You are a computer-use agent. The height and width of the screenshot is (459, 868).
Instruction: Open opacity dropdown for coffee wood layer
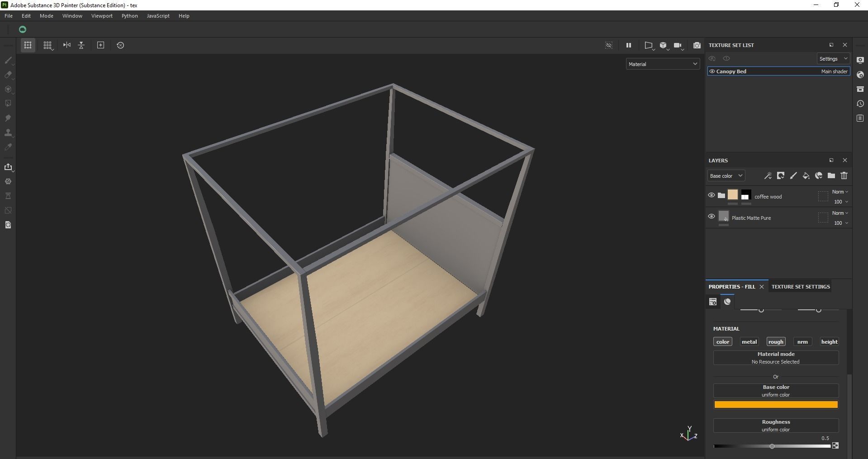click(x=841, y=202)
